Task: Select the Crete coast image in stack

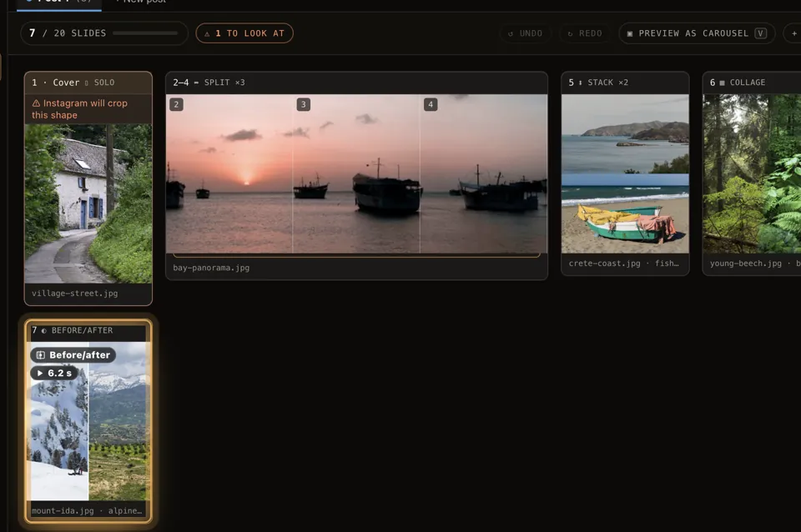Action: (x=625, y=133)
